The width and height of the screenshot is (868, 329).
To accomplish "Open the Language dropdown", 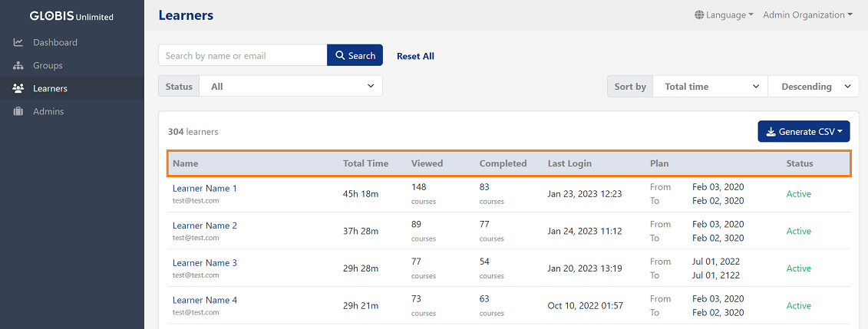I will (x=724, y=15).
